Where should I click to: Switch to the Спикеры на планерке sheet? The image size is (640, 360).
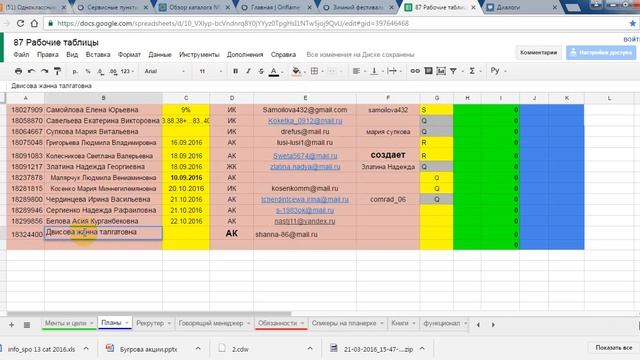(x=344, y=323)
